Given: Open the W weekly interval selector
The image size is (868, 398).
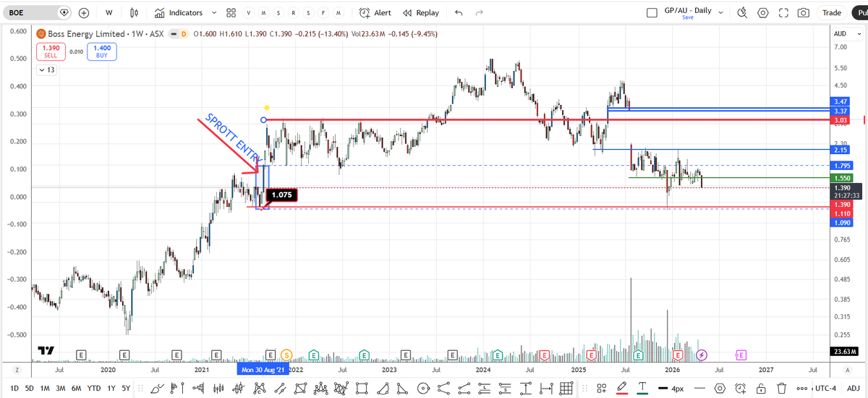Looking at the screenshot, I should pyautogui.click(x=109, y=12).
